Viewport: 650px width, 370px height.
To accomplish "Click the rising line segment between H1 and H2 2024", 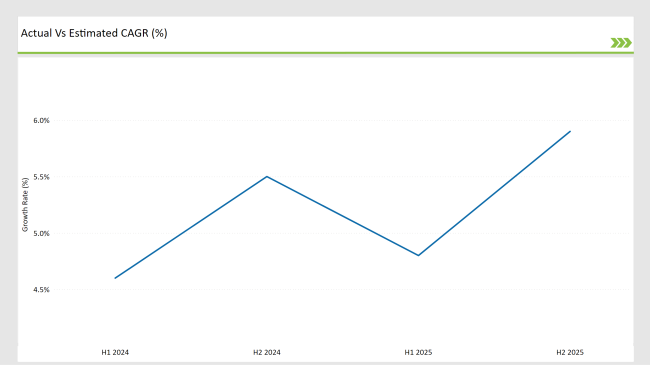I will (x=191, y=227).
